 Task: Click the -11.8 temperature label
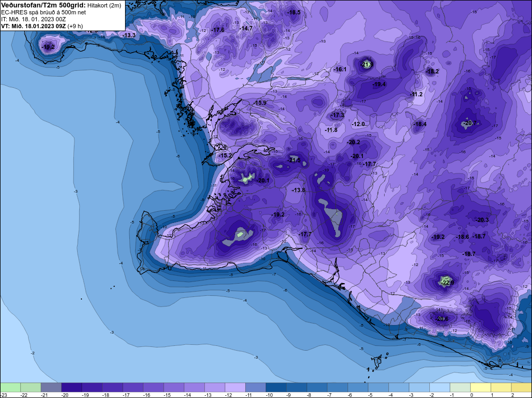331,130
